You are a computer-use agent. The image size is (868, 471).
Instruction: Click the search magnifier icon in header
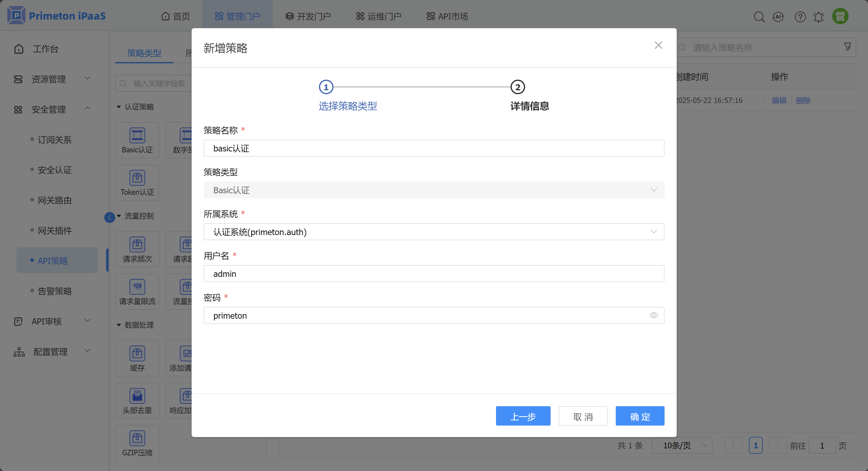759,16
